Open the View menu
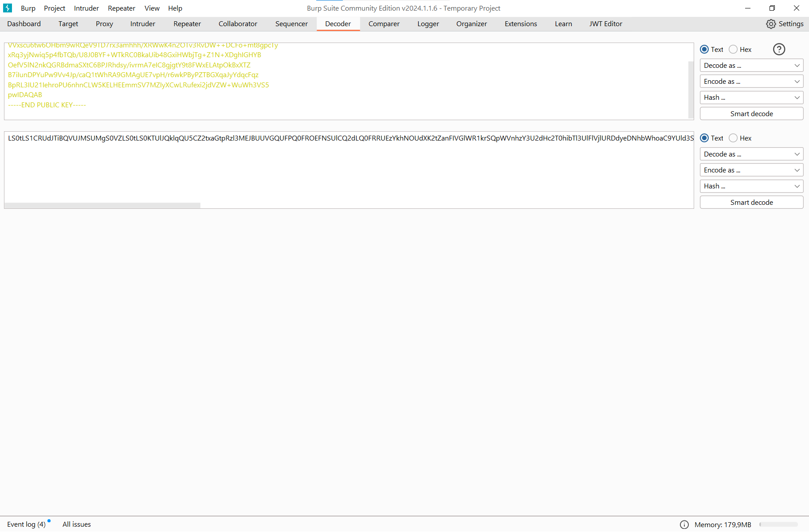Viewport: 809px width, 532px height. pyautogui.click(x=152, y=8)
